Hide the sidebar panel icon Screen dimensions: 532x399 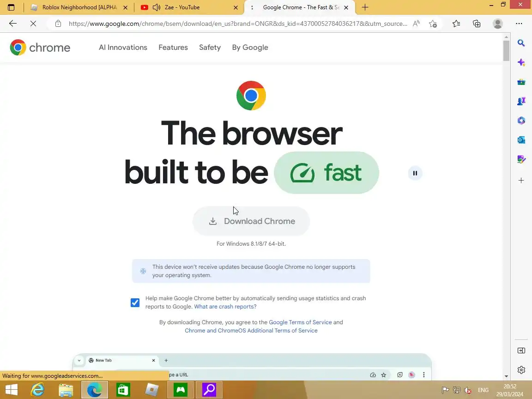[x=521, y=351]
